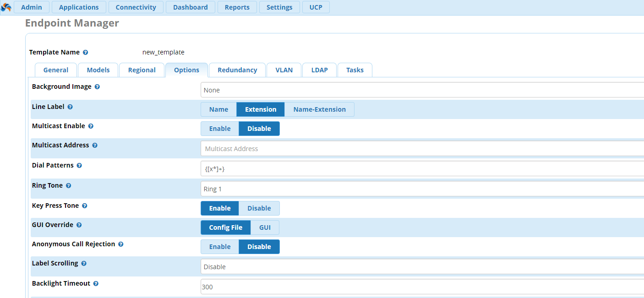Open the LDAP tab
Screen dimensions: 644x298
click(319, 70)
